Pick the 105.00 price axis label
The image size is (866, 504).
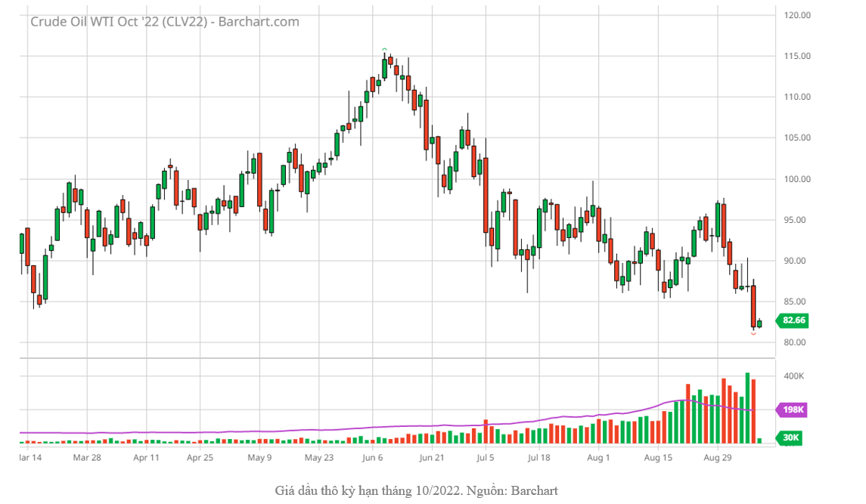pos(797,138)
